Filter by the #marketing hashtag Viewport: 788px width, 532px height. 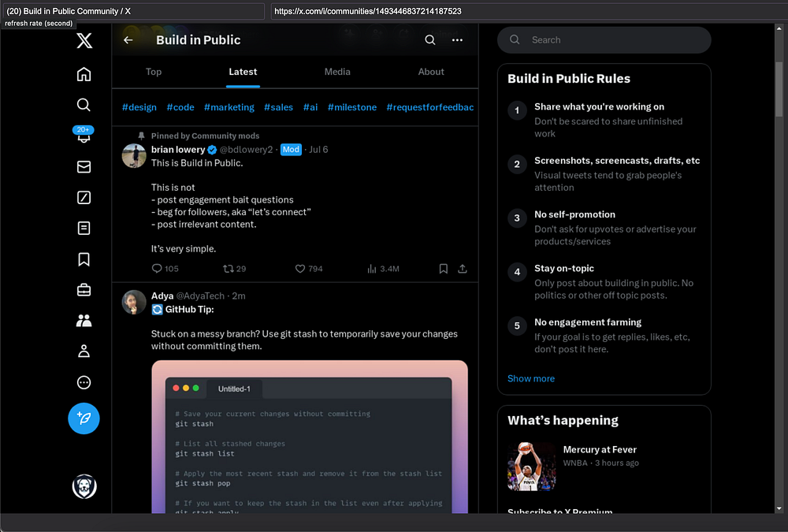(229, 107)
